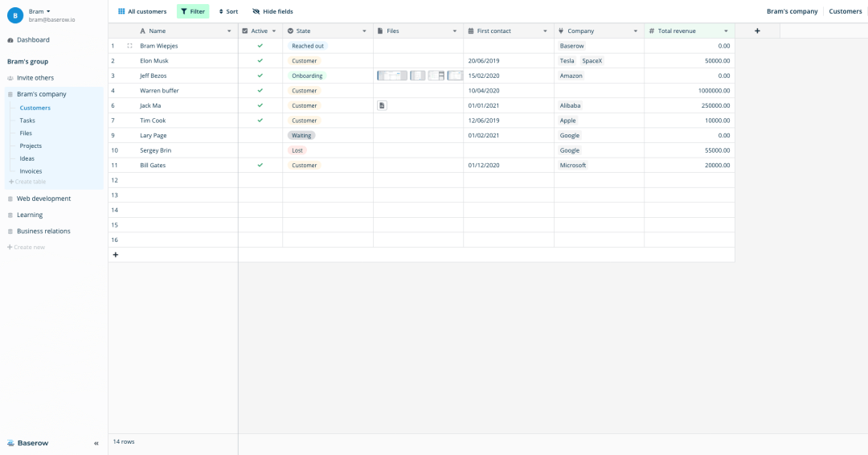
Task: Uncheck Active for Elon Musk
Action: 260,61
